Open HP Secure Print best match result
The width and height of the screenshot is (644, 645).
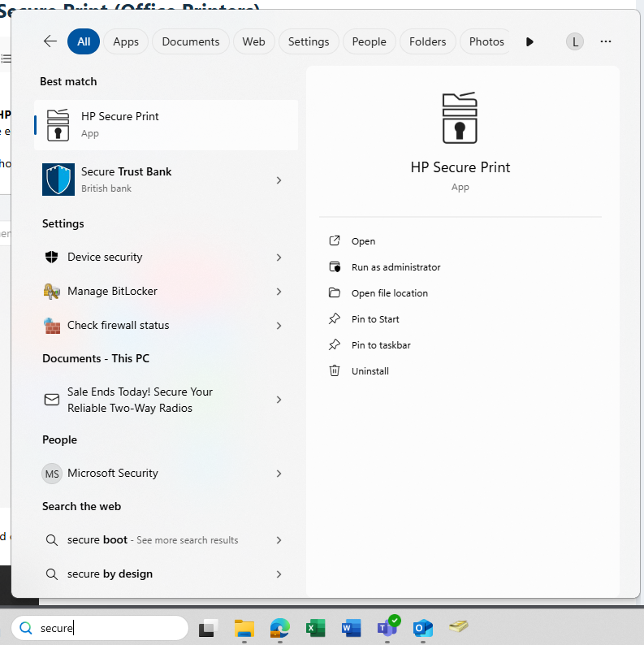(x=166, y=125)
